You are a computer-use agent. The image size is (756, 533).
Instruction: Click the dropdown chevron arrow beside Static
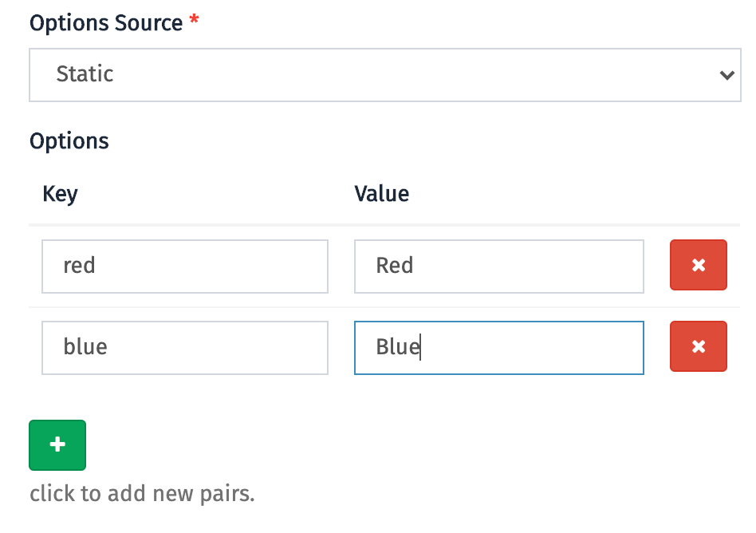pos(726,75)
